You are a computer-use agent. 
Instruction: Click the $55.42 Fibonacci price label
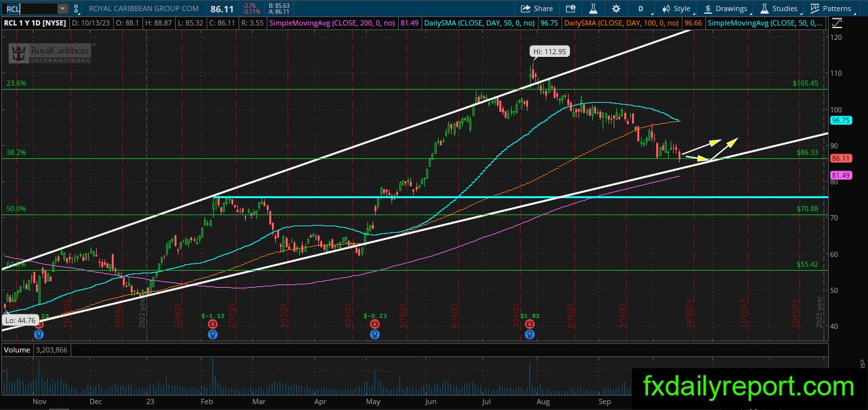pyautogui.click(x=807, y=264)
